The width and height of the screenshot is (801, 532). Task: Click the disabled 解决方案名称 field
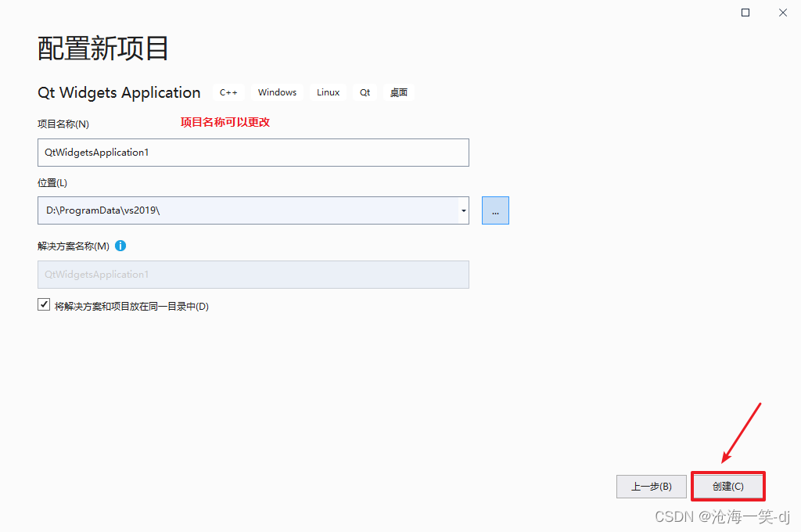pyautogui.click(x=253, y=275)
